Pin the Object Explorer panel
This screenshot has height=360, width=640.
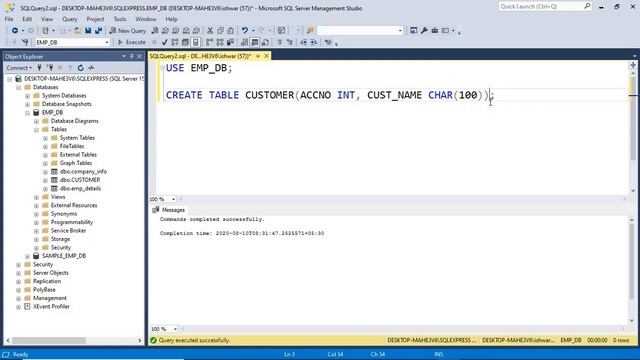pos(131,56)
